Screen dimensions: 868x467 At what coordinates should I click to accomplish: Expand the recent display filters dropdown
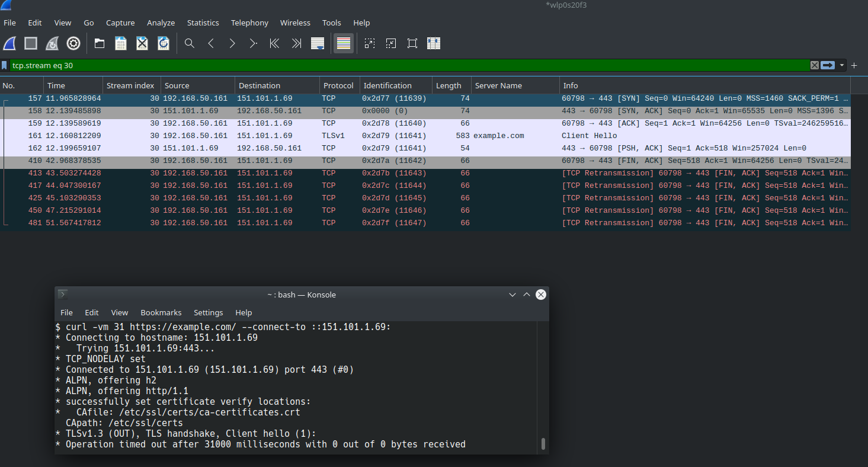point(842,65)
